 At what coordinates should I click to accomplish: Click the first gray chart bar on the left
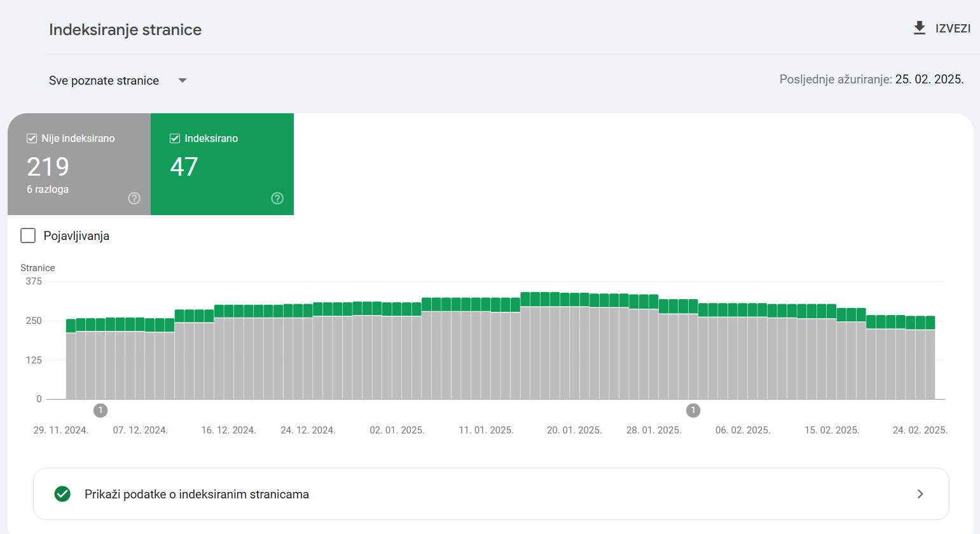tap(71, 366)
